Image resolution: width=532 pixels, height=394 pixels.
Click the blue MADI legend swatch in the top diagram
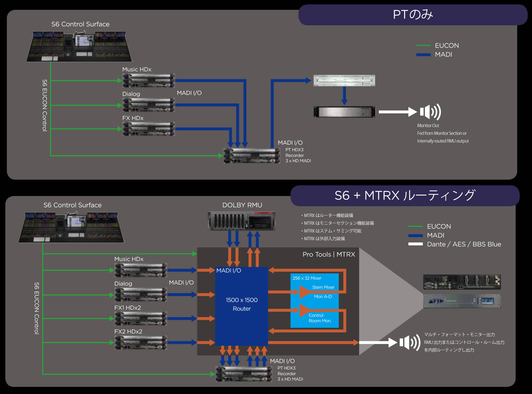point(423,55)
